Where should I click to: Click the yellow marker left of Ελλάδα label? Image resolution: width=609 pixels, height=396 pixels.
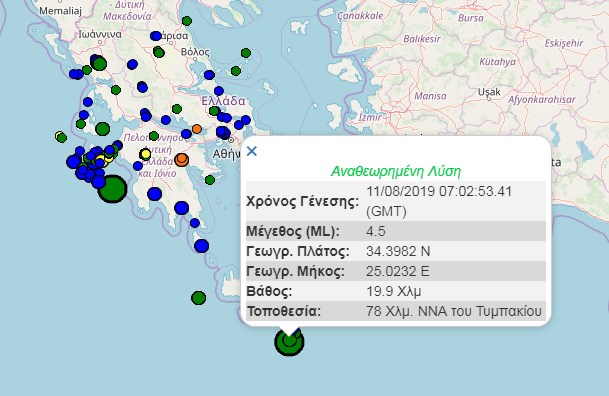pos(145,154)
